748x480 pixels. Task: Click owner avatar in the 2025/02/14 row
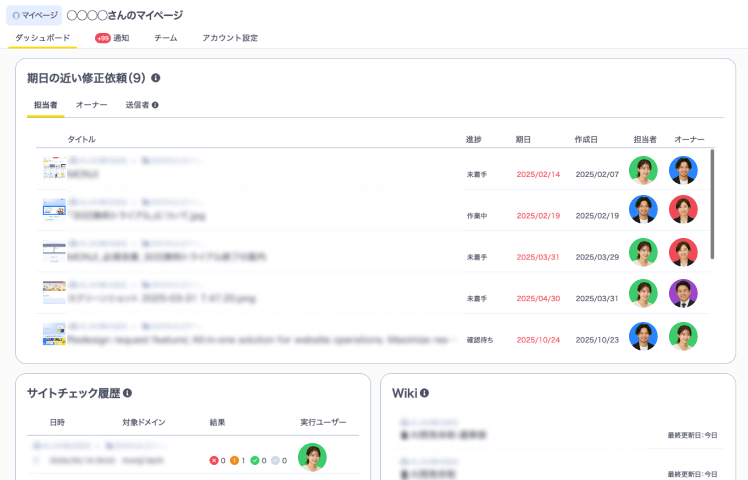pos(683,170)
